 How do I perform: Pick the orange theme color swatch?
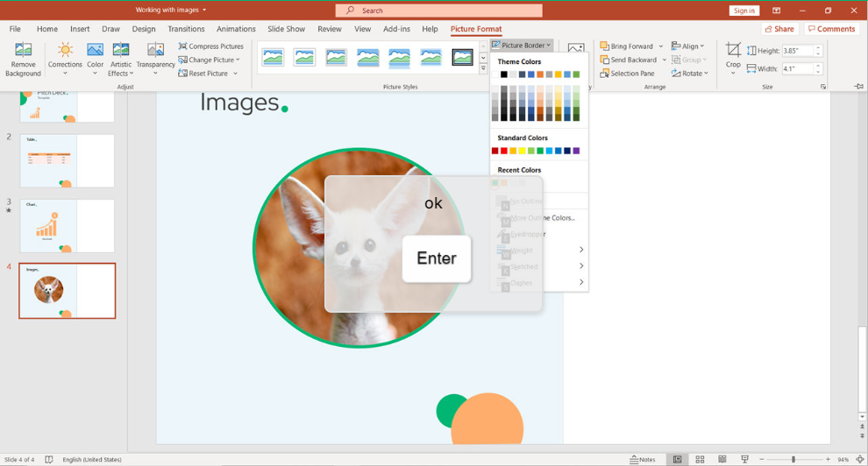coord(540,74)
